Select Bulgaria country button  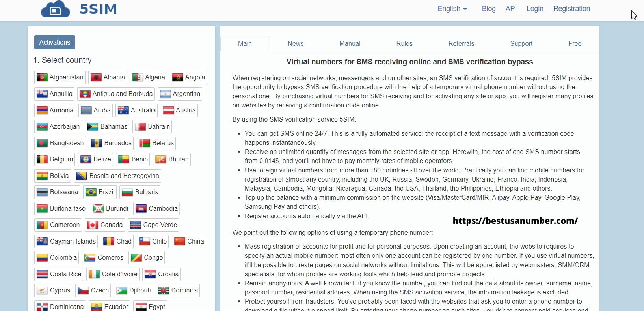point(140,192)
